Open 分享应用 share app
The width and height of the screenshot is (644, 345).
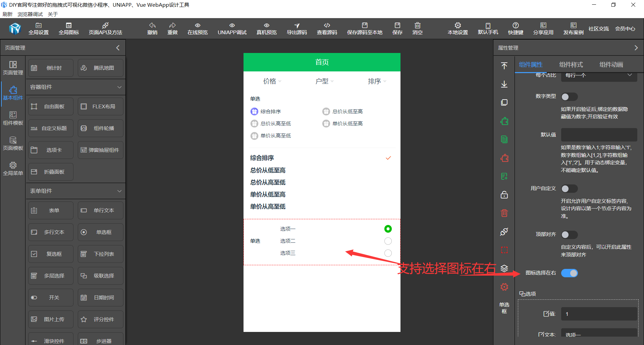[543, 29]
